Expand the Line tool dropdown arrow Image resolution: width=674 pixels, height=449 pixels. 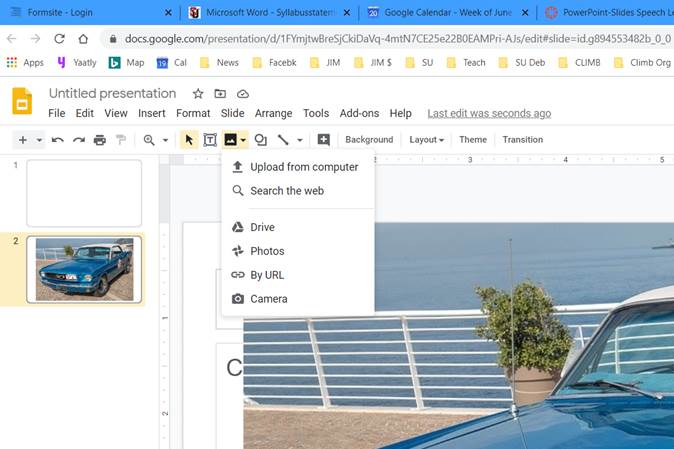pyautogui.click(x=299, y=140)
